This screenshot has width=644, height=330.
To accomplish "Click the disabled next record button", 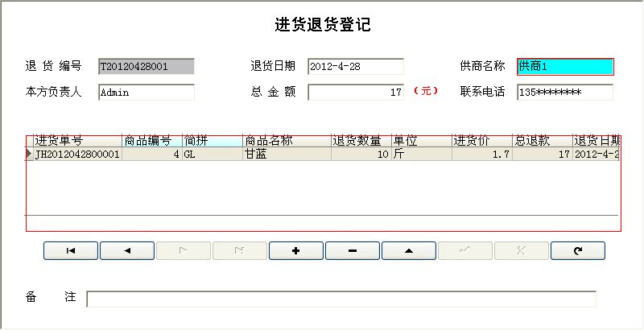I will tap(184, 250).
